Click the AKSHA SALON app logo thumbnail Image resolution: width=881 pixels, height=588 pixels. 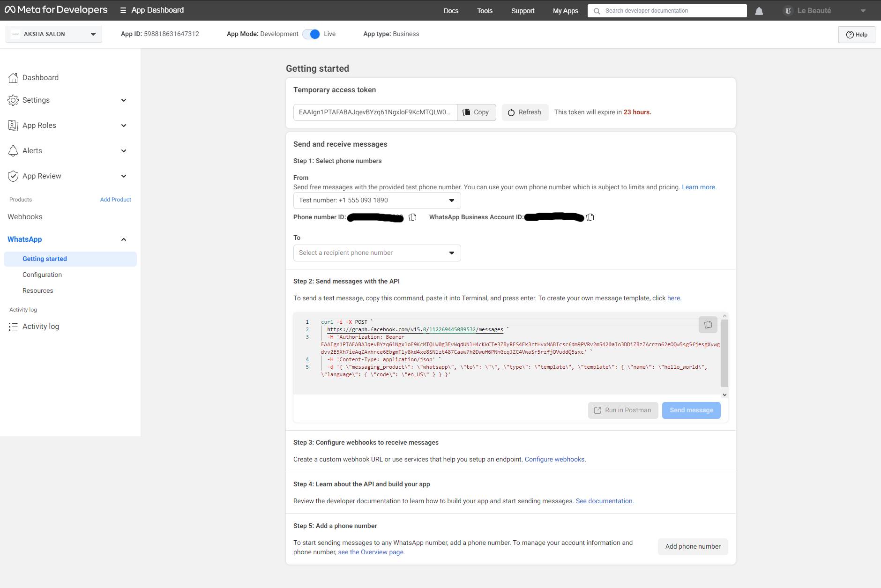pos(15,34)
